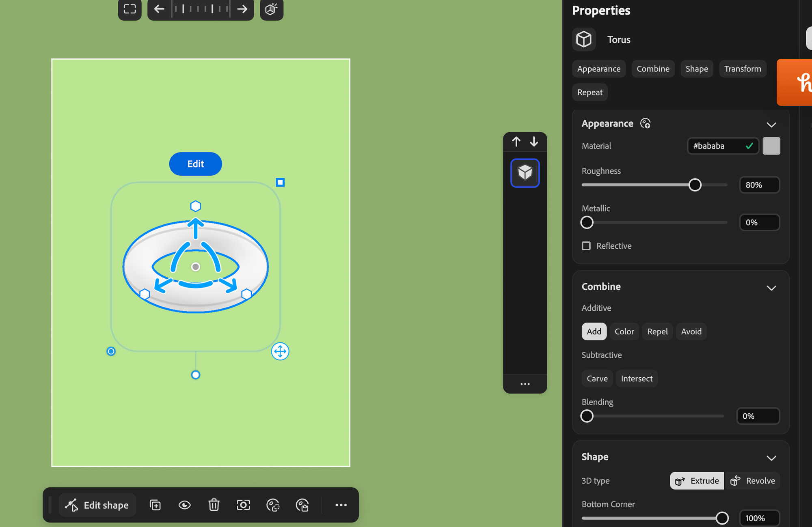Screen dimensions: 812x527
Task: Choose the Extrude 3D type
Action: [x=697, y=481]
